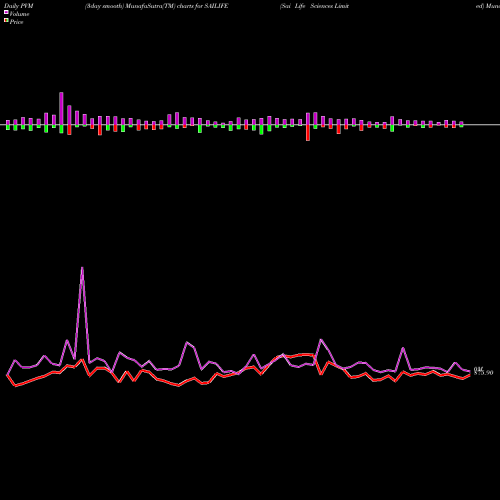Click the Volume legend color swatch

(x=6, y=12)
